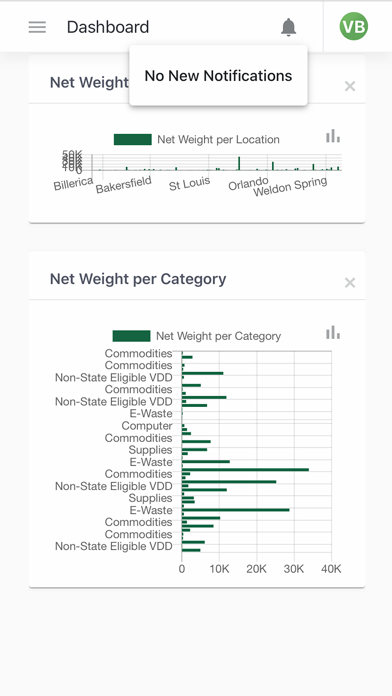Click the Dashboard page title

(x=108, y=27)
